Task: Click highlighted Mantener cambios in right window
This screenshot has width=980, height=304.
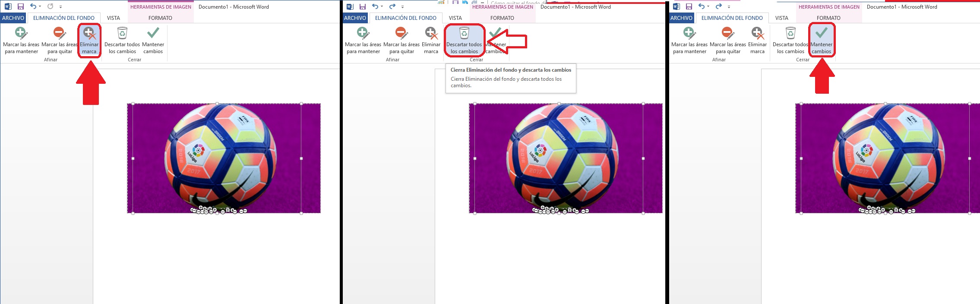Action: click(822, 41)
